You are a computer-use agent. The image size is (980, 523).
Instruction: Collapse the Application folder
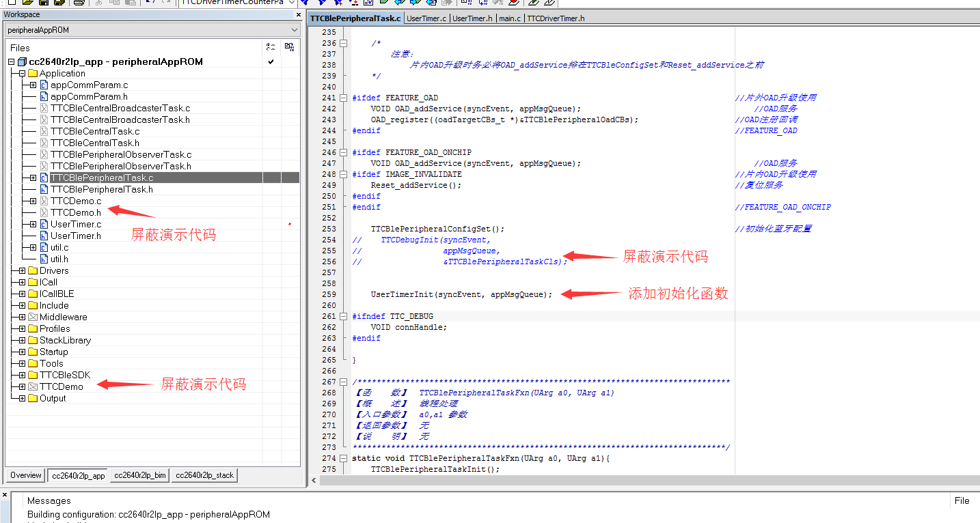pyautogui.click(x=22, y=73)
